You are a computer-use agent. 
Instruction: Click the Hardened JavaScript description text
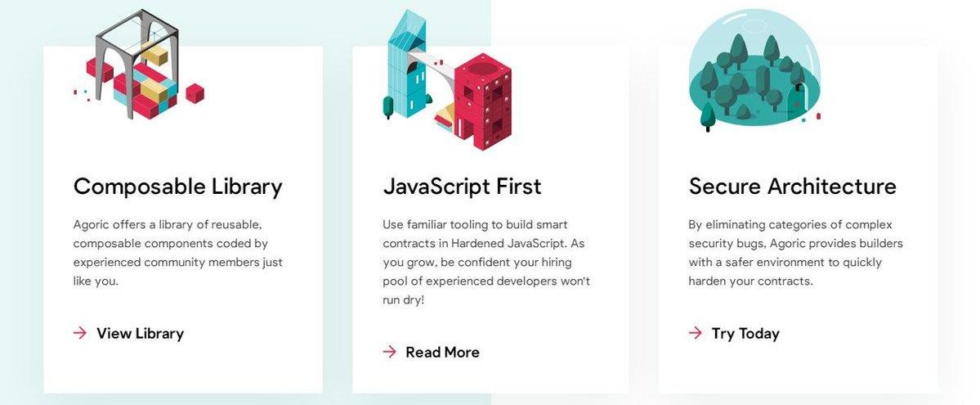pos(486,263)
